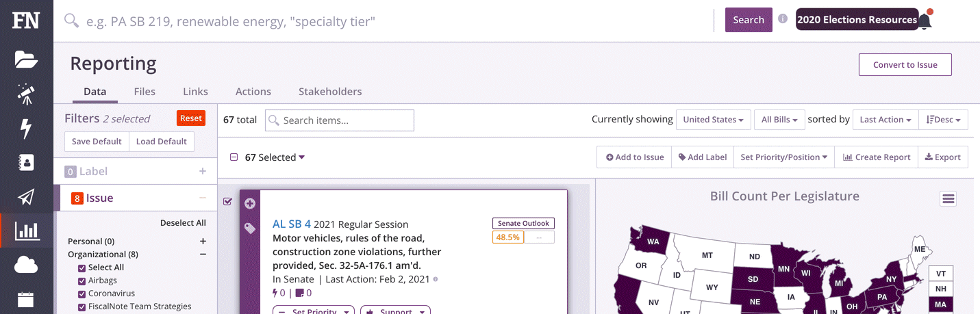This screenshot has width=980, height=314.
Task: Click the paper plane send icon
Action: pos(26,197)
